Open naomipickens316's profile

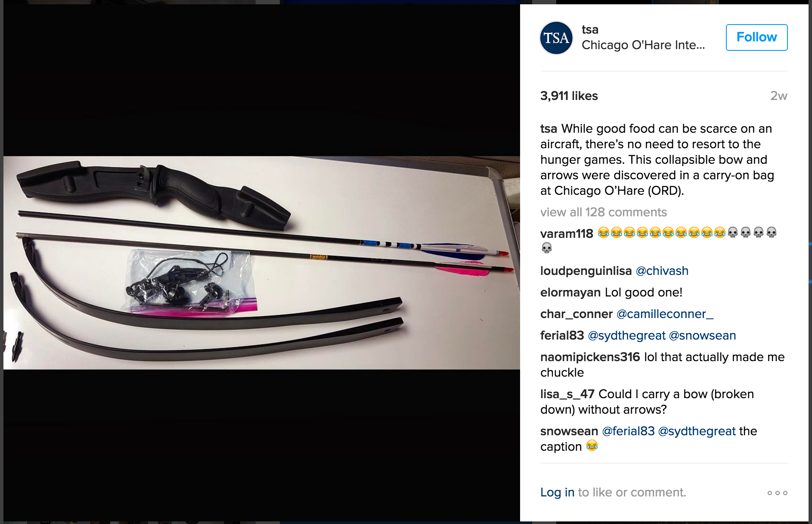(590, 357)
